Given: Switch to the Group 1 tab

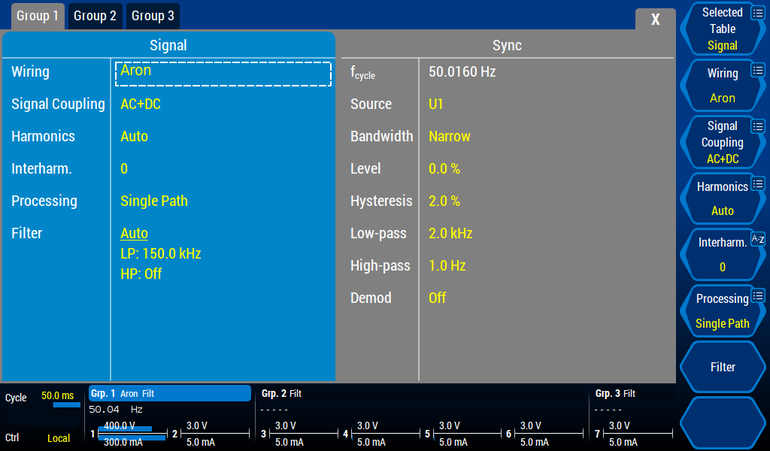Looking at the screenshot, I should pos(37,16).
